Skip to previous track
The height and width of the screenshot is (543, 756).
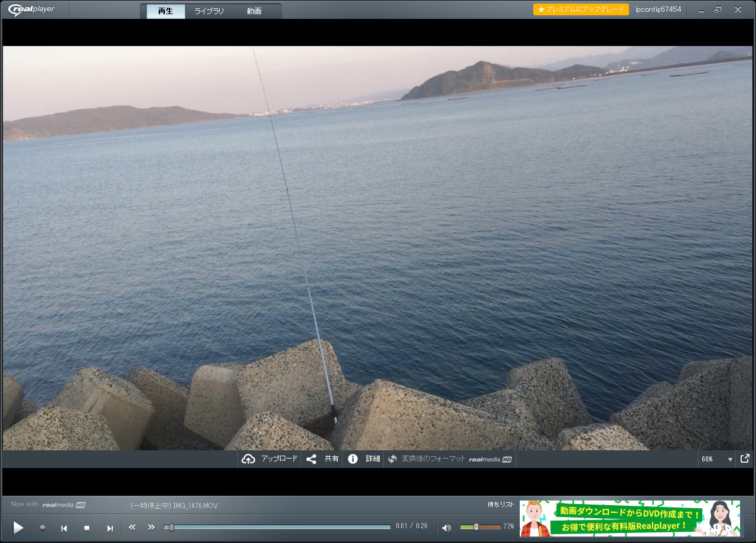coord(64,528)
